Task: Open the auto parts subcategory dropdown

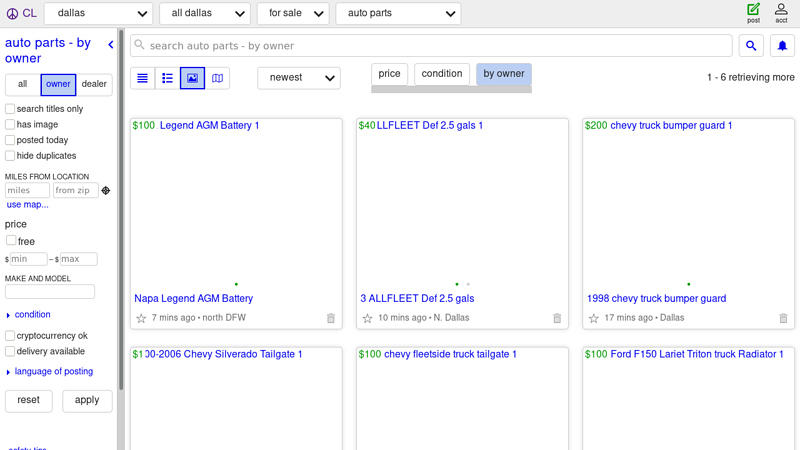Action: pyautogui.click(x=398, y=13)
